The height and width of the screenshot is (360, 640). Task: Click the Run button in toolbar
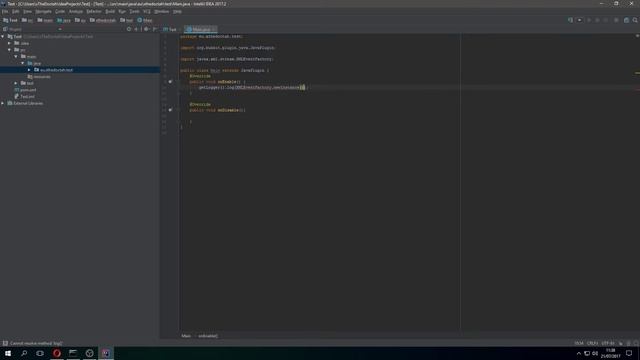pyautogui.click(x=589, y=20)
